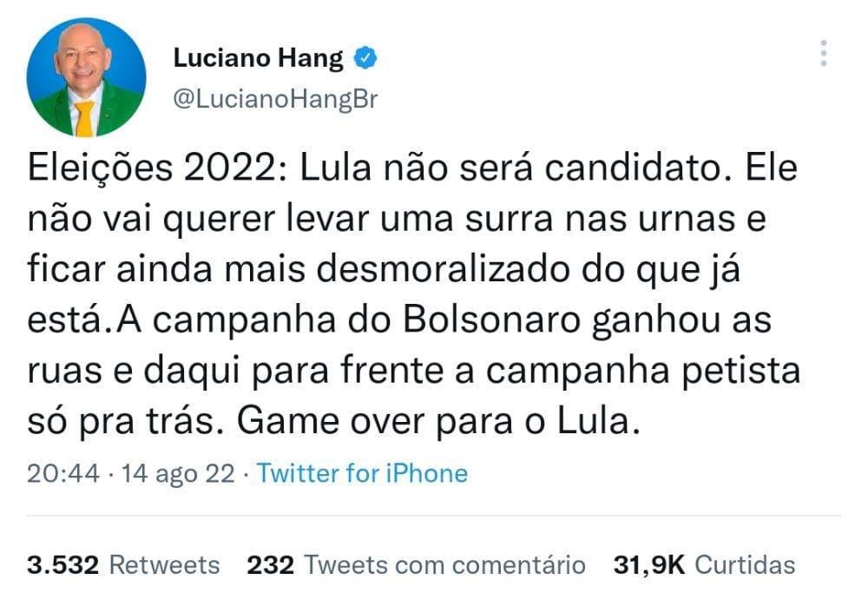Open the Luciano Hang profile picture
Image resolution: width=868 pixels, height=606 pixels.
(x=86, y=77)
